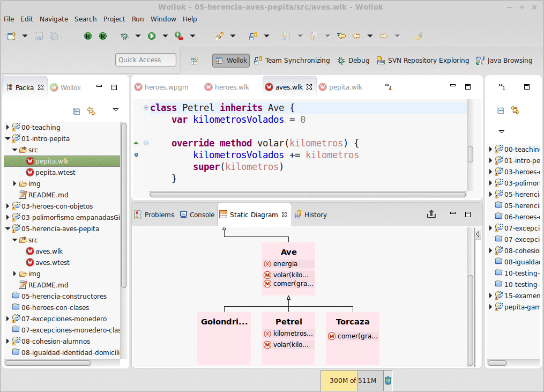Toggle the Wollok perspective button
544x392 pixels.
point(231,61)
